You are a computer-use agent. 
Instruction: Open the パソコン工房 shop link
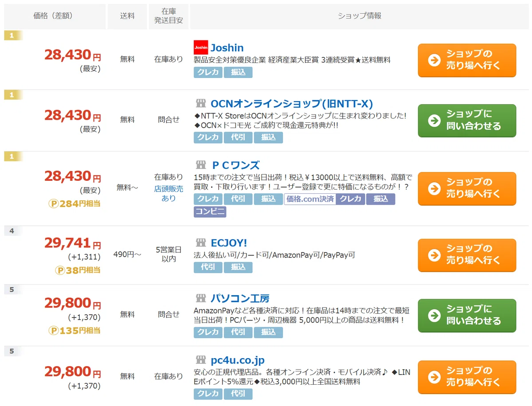240,298
